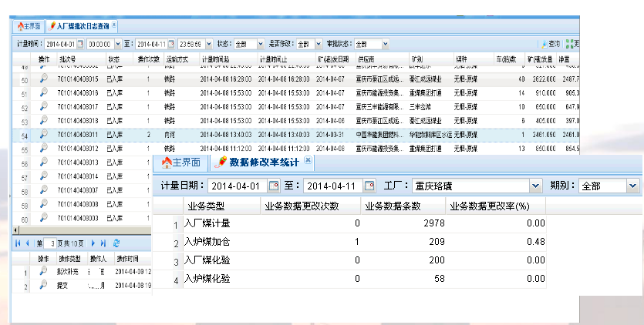This screenshot has width=644, height=325.
Task: Click calendar icon beside 2014-04-01 计量日期
Action: (274, 186)
